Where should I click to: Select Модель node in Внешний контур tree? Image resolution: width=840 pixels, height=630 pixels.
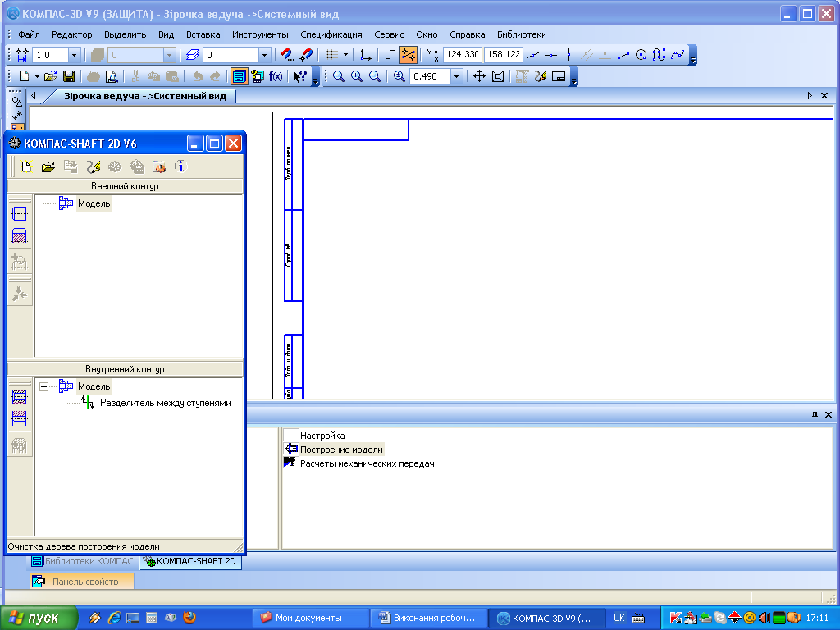coord(94,203)
